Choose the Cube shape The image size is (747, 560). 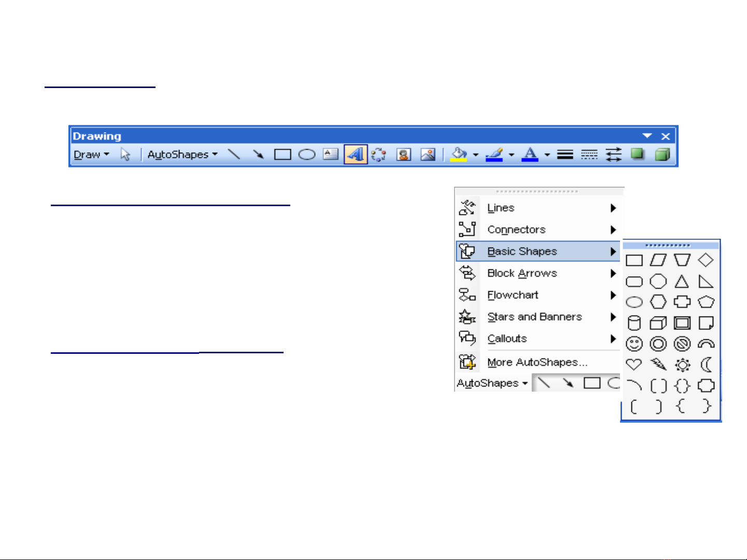[658, 323]
